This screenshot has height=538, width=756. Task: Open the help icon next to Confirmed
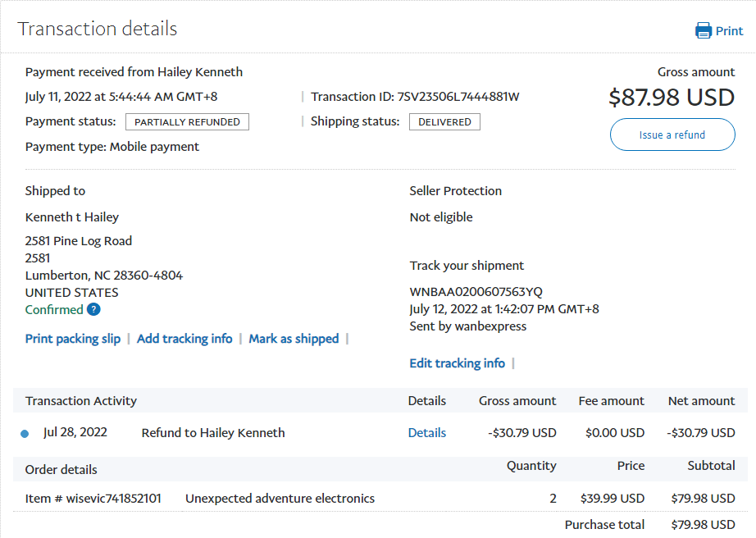pyautogui.click(x=93, y=309)
